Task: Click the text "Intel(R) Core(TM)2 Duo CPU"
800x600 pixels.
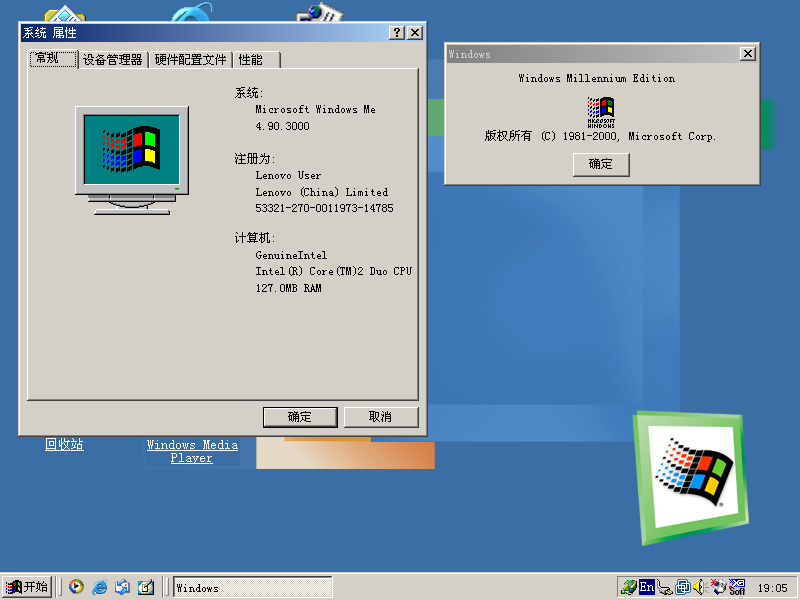Action: pyautogui.click(x=334, y=271)
